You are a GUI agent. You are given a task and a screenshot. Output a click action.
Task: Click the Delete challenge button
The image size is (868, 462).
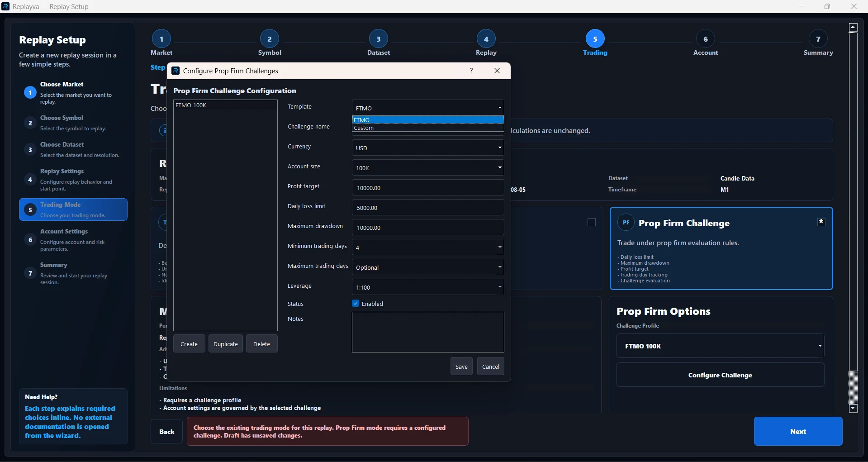point(261,344)
